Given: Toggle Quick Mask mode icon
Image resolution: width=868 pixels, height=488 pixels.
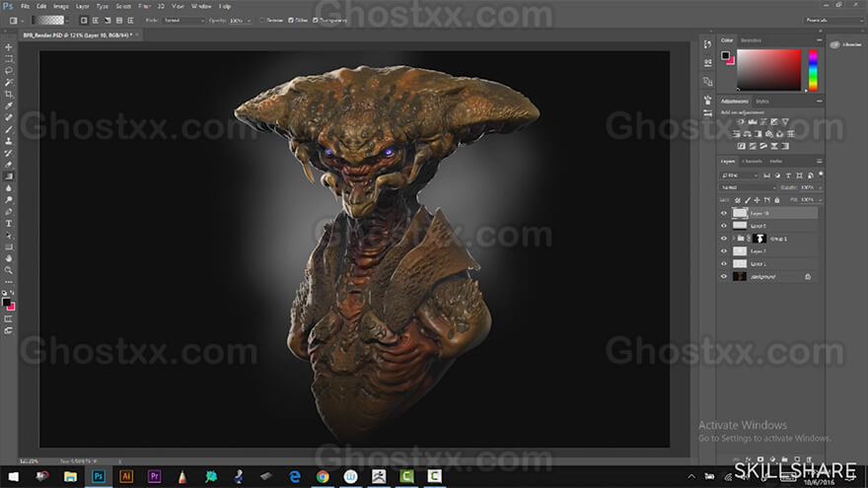Looking at the screenshot, I should tap(8, 319).
